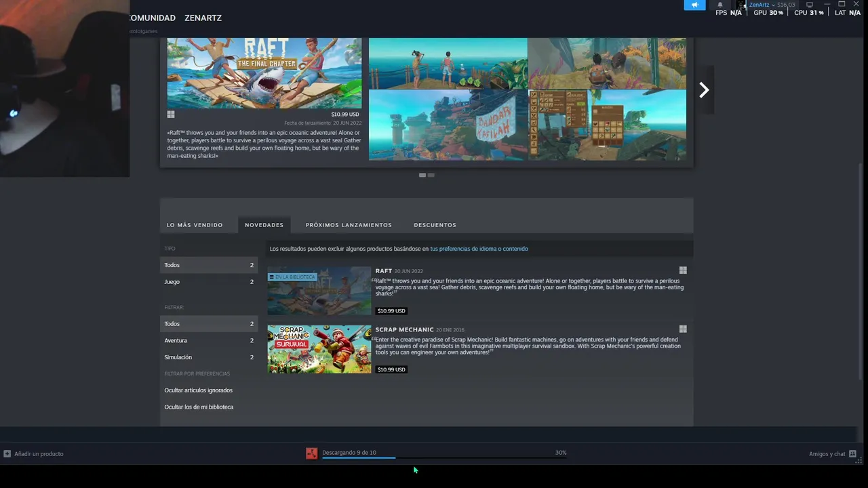Go to next featured game arrow

pos(704,89)
